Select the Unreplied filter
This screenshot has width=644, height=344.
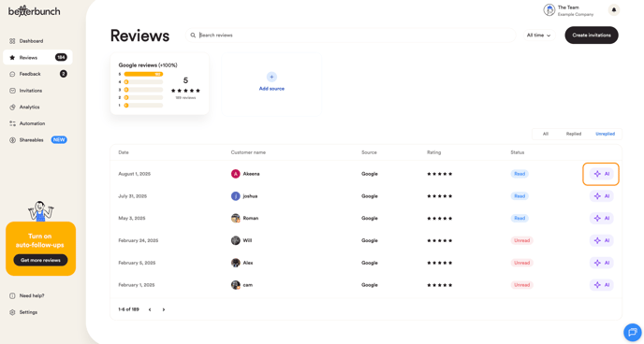605,134
